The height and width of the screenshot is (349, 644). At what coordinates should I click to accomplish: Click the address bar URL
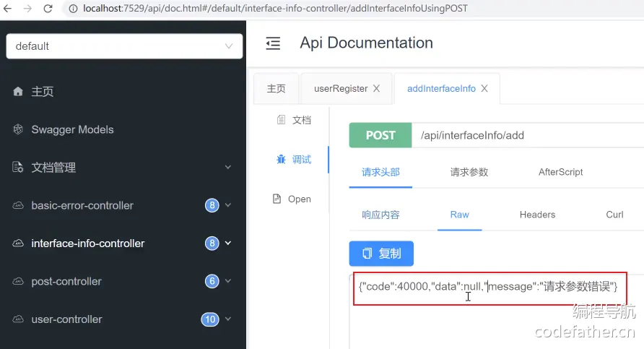pyautogui.click(x=275, y=8)
